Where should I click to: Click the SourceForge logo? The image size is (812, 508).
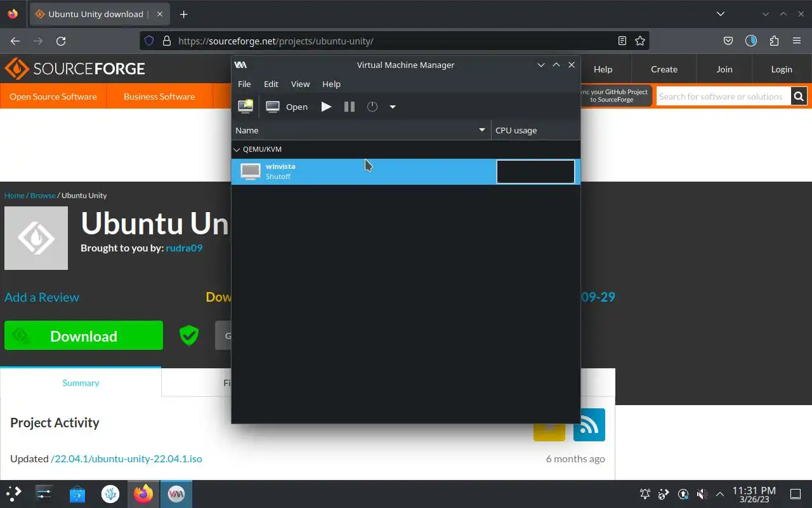tap(75, 69)
